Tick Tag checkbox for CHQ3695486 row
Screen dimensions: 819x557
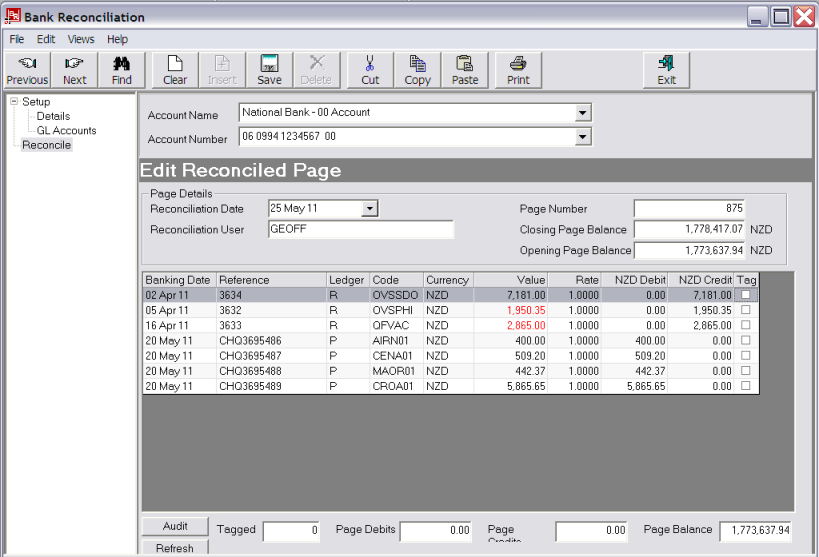(x=745, y=341)
